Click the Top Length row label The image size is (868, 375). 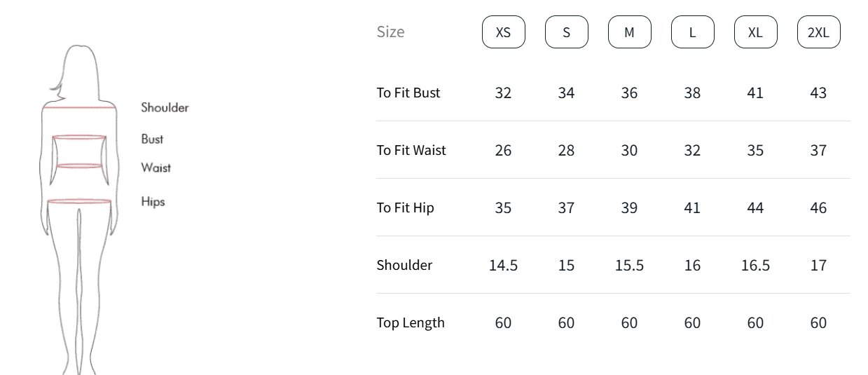tap(411, 322)
